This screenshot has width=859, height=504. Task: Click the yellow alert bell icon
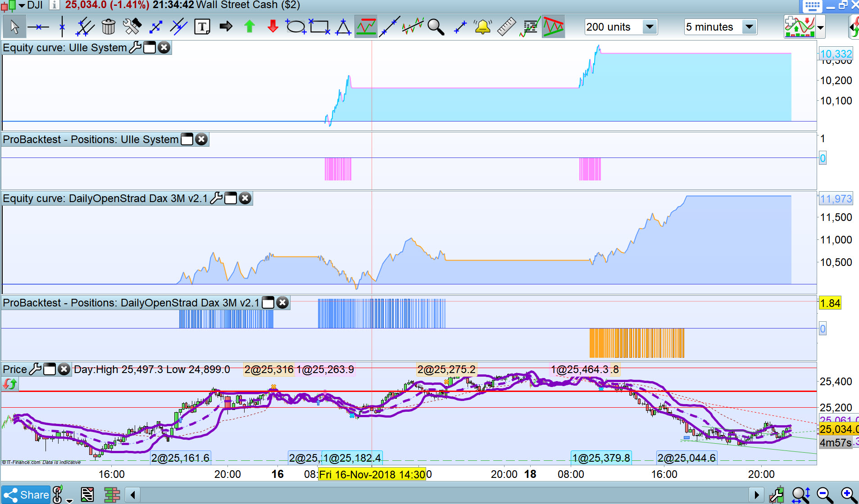pyautogui.click(x=483, y=27)
